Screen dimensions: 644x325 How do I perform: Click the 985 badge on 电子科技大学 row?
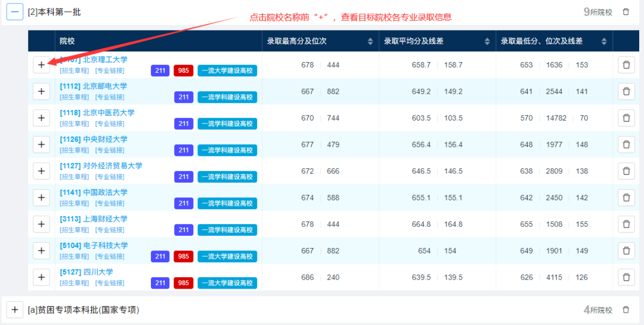(x=184, y=256)
